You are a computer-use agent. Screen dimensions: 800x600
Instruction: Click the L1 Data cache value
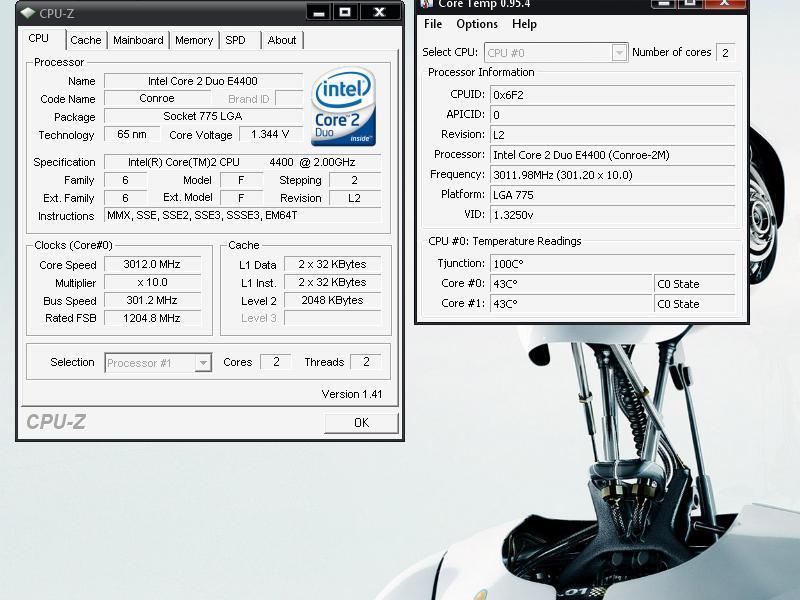click(x=332, y=264)
